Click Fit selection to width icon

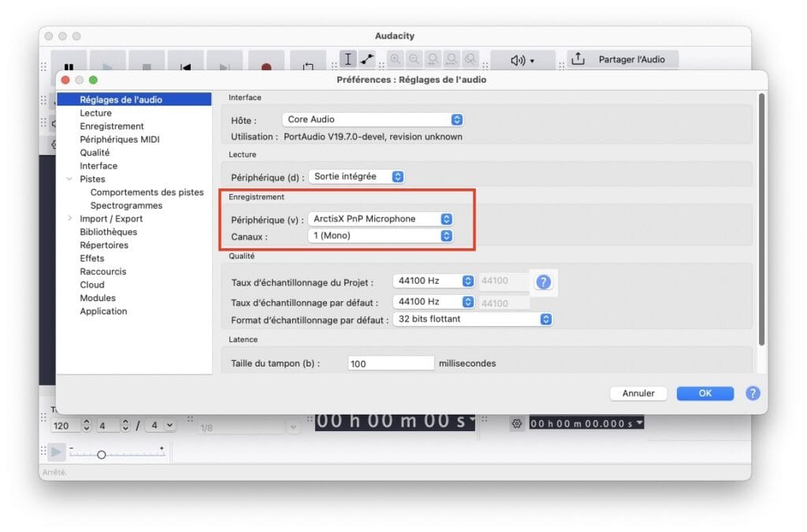tap(433, 59)
